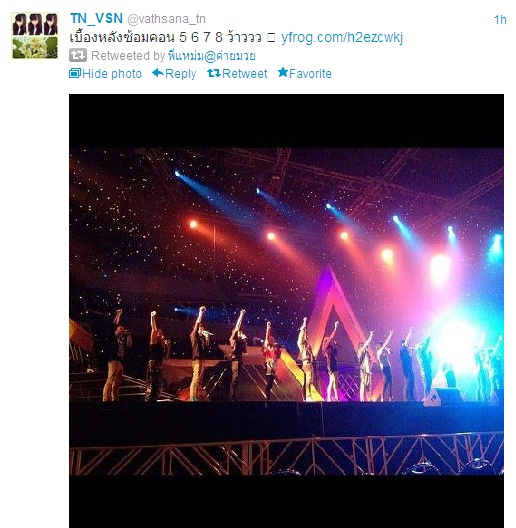Click the 'Retweeted by' gray text
Image resolution: width=516 pixels, height=528 pixels.
[x=128, y=56]
